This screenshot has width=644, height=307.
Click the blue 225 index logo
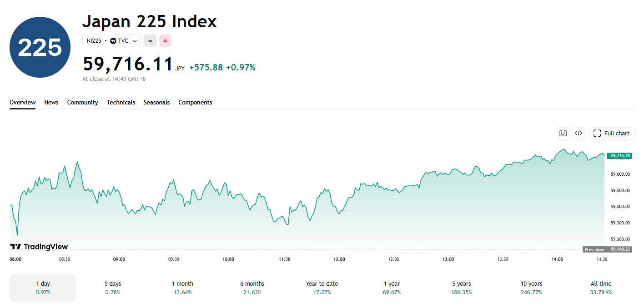[x=40, y=47]
